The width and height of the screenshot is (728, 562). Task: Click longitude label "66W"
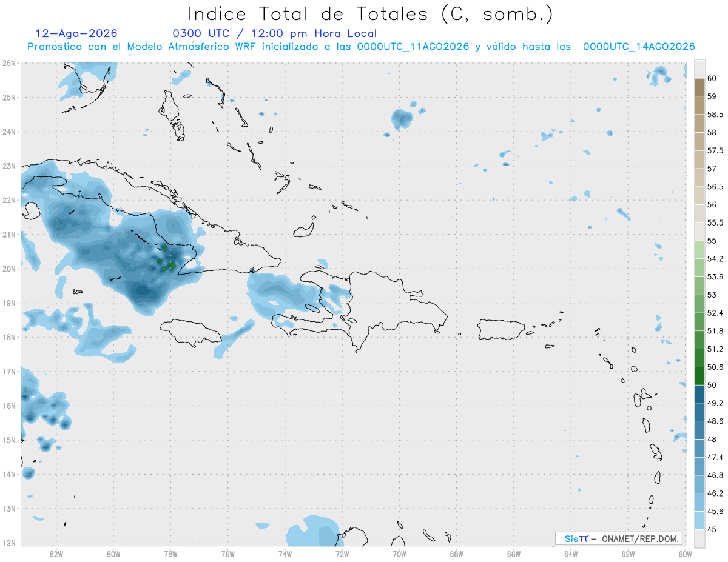[514, 554]
